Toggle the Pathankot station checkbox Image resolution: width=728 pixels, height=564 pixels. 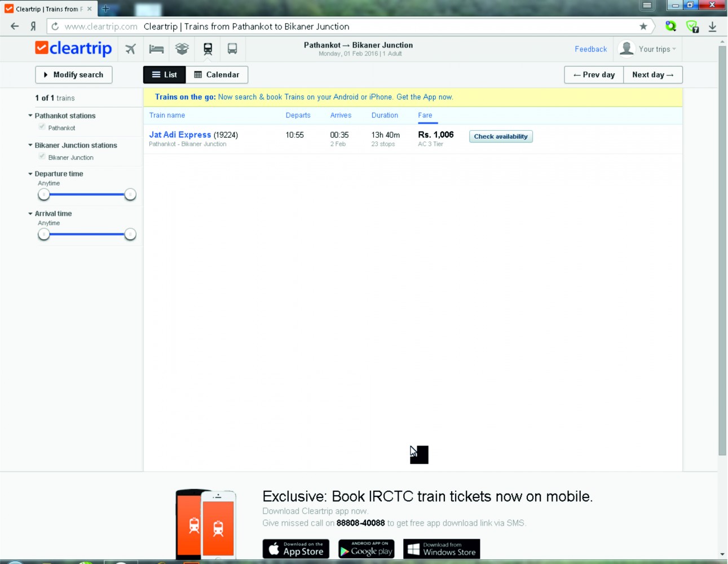tap(42, 127)
